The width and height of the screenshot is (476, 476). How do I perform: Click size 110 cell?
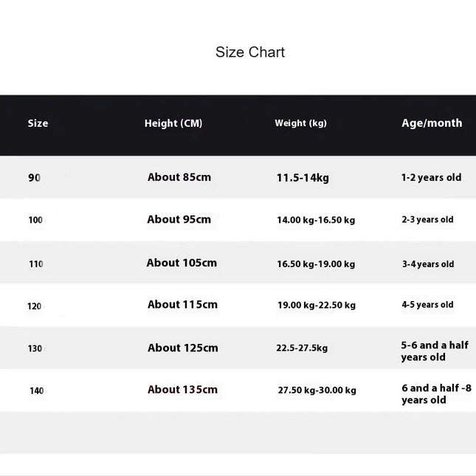click(x=36, y=263)
